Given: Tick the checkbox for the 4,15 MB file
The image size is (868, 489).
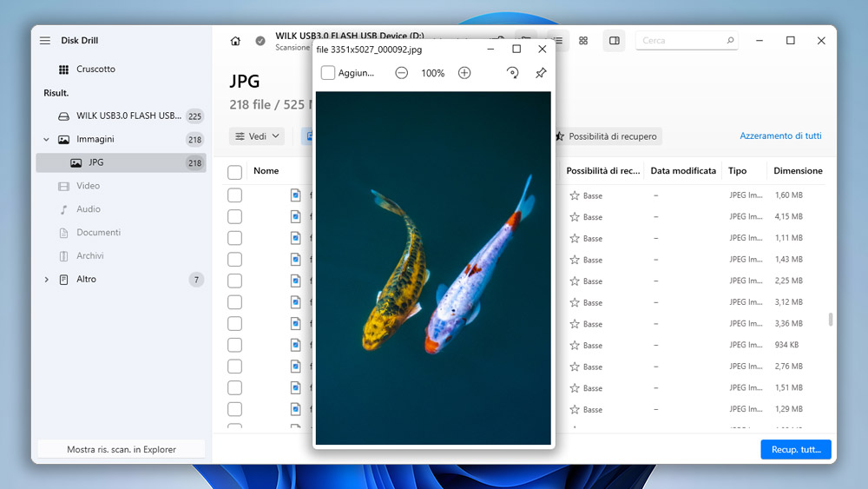Looking at the screenshot, I should [x=234, y=216].
